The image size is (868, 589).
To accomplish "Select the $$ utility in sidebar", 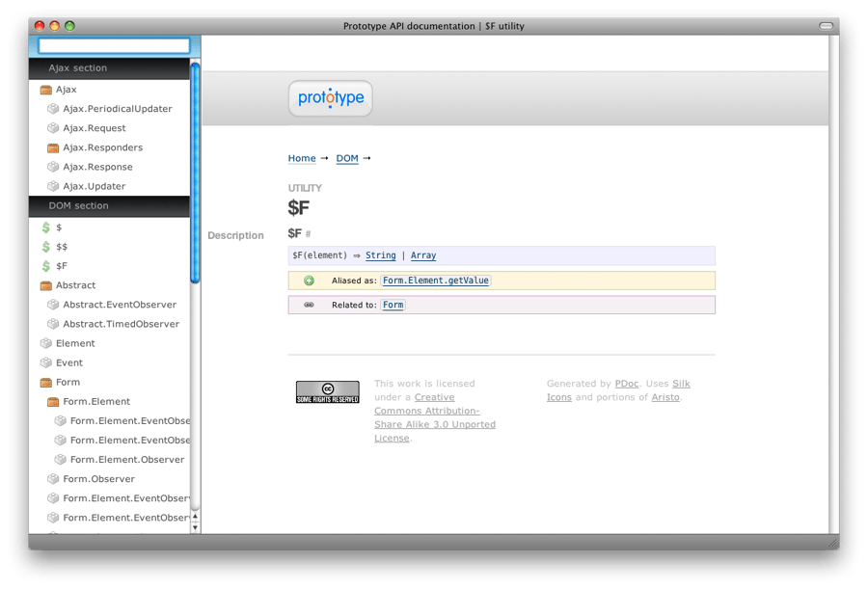I will 62,247.
